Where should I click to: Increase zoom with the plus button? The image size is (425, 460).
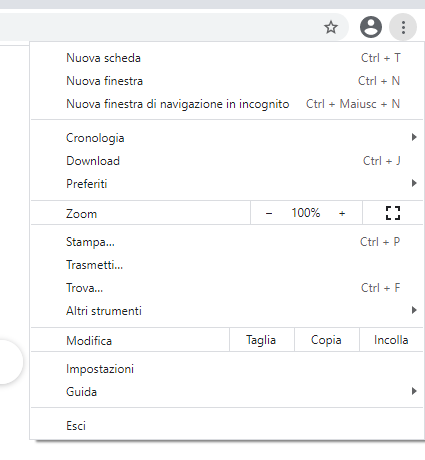[342, 213]
